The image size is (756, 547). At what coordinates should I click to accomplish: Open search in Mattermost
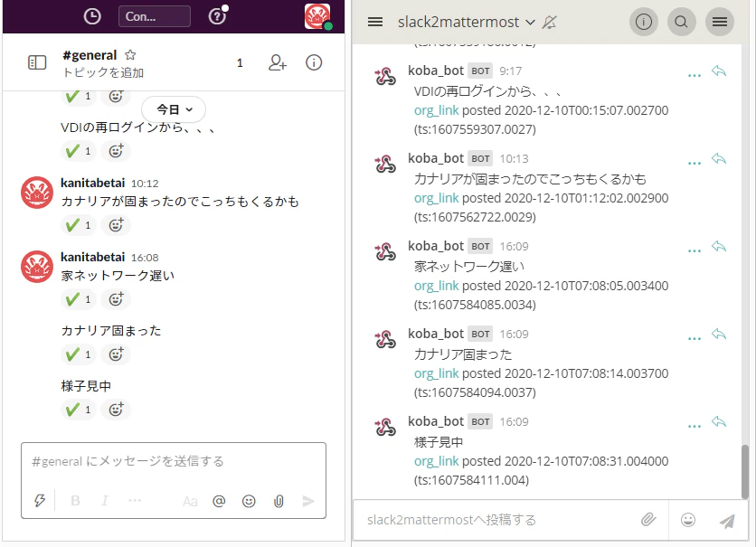(681, 22)
